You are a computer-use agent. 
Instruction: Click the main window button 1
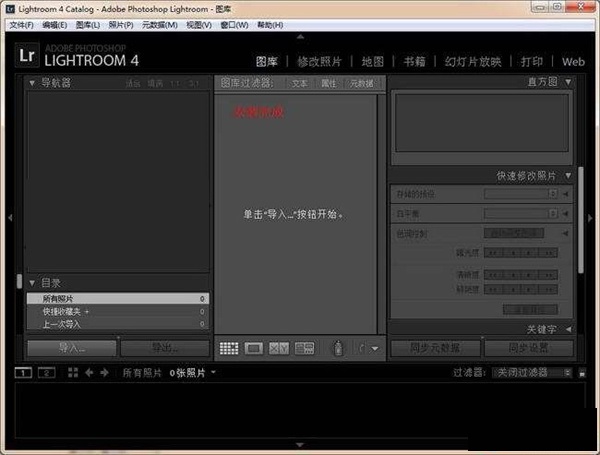pos(23,373)
